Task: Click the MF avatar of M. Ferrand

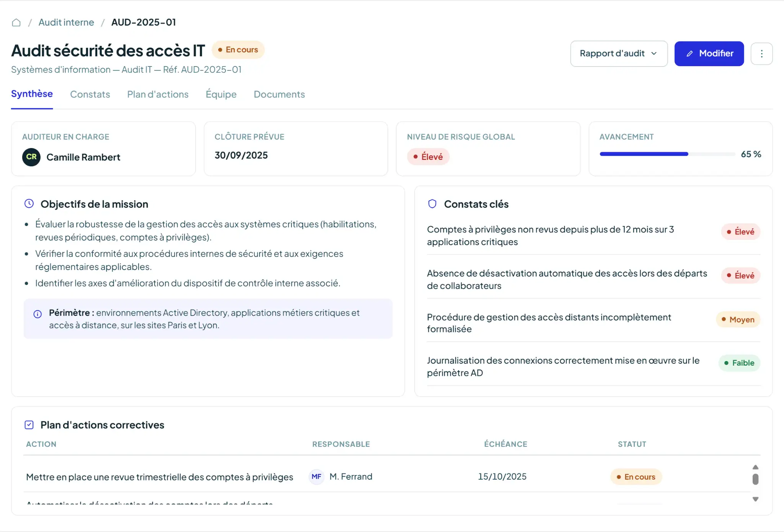Action: click(317, 477)
